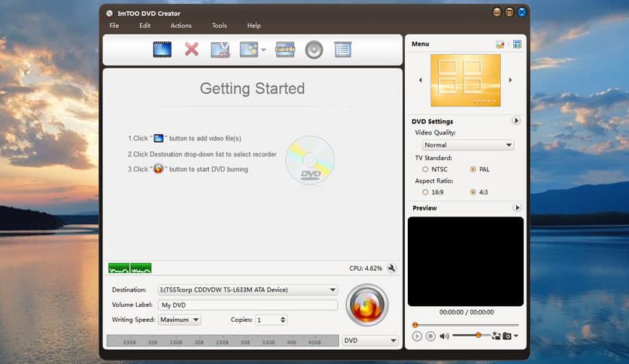Click the gray audio disc toolbar icon
The image size is (629, 364).
(314, 50)
